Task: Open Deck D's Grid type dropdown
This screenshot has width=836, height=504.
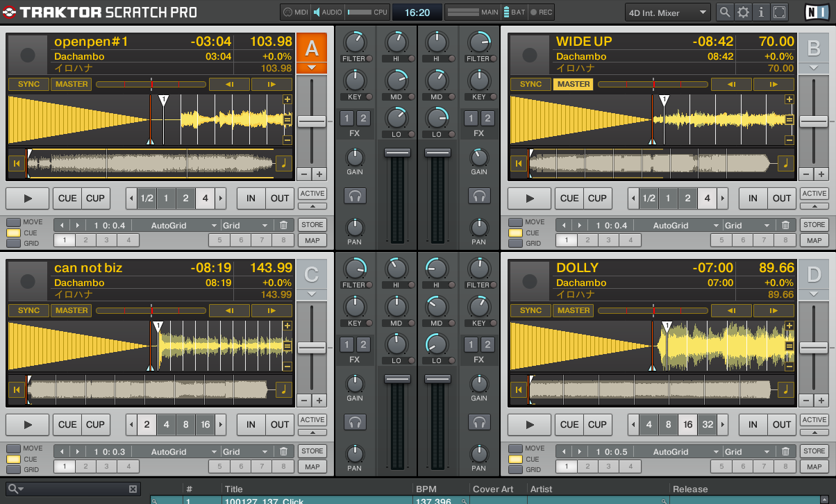Action: [748, 451]
